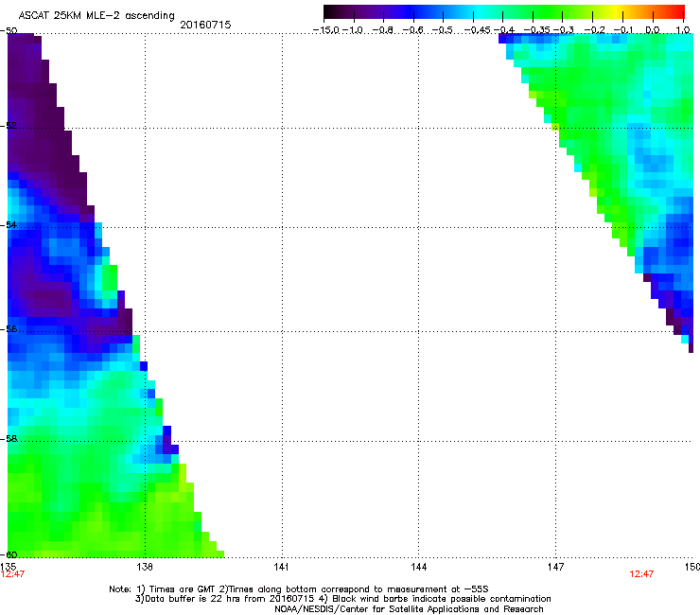The image size is (700, 615).
Task: Click the 'Data buffer is 22 hrs' note
Action: (x=342, y=599)
